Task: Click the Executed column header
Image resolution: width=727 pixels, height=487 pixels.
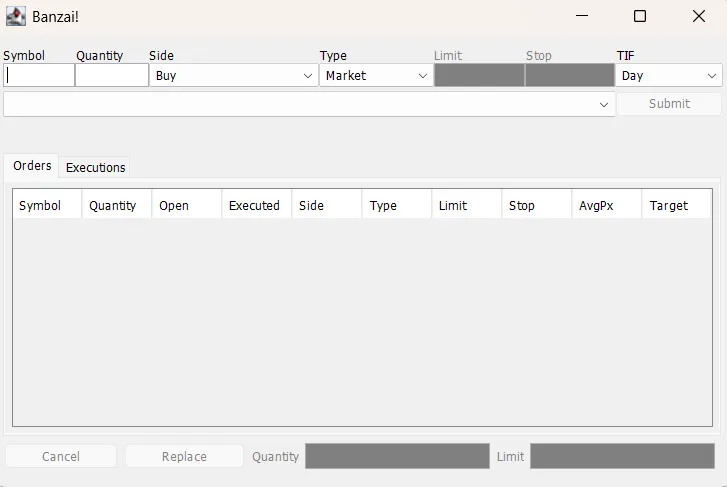Action: coord(256,205)
